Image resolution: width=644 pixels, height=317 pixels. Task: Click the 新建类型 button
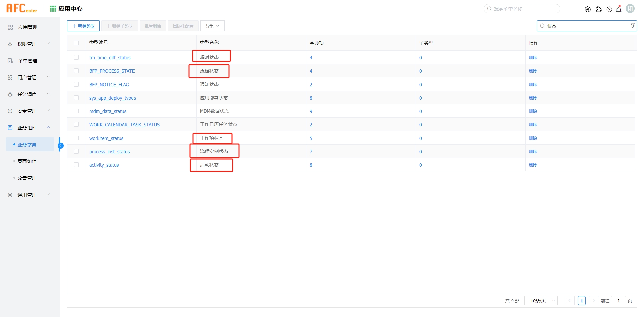(83, 25)
